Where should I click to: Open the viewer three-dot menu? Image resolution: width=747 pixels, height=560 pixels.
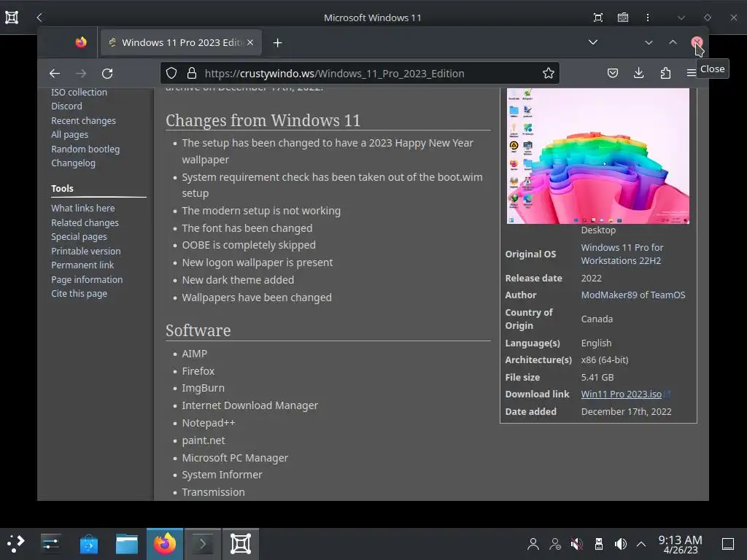click(x=648, y=17)
